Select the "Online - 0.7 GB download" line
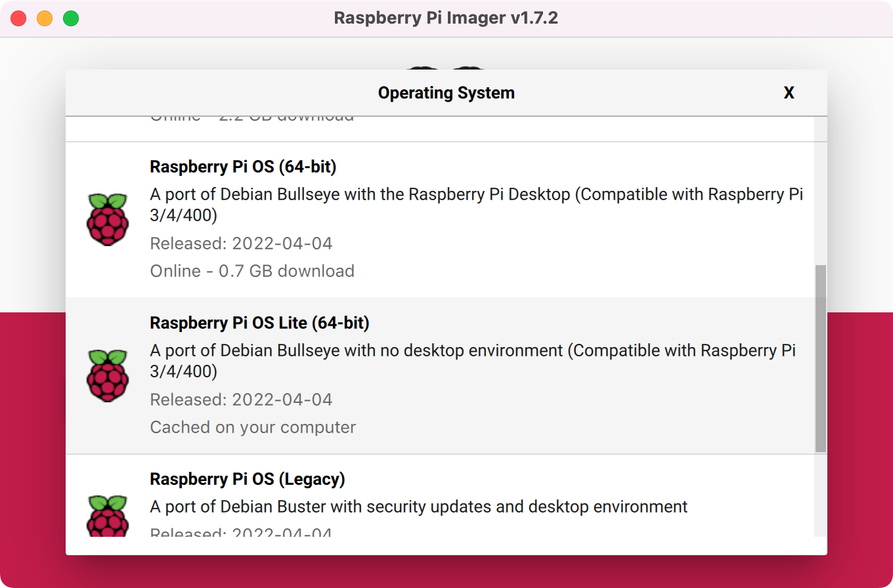Image resolution: width=893 pixels, height=588 pixels. pos(252,271)
